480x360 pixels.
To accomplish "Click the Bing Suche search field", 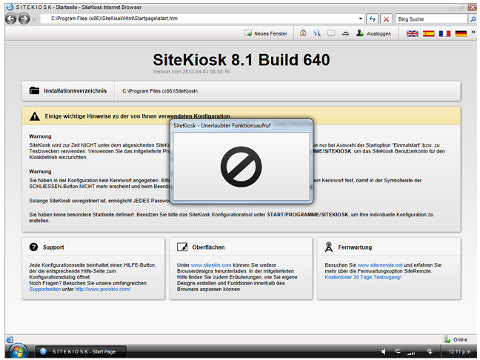I will coord(431,19).
